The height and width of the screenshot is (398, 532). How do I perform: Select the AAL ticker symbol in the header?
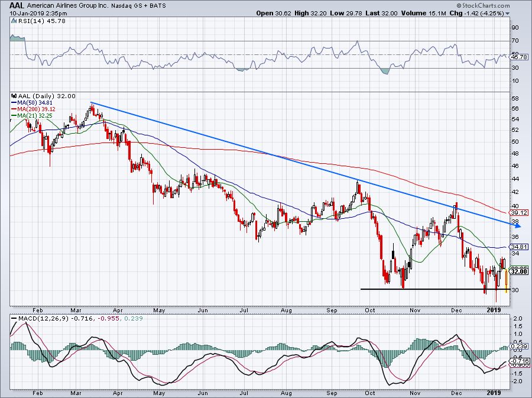click(17, 5)
